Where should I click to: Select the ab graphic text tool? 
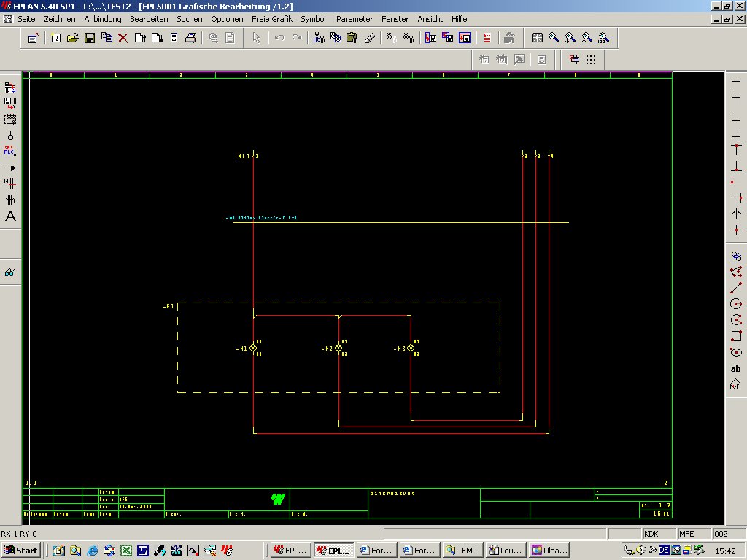[735, 368]
